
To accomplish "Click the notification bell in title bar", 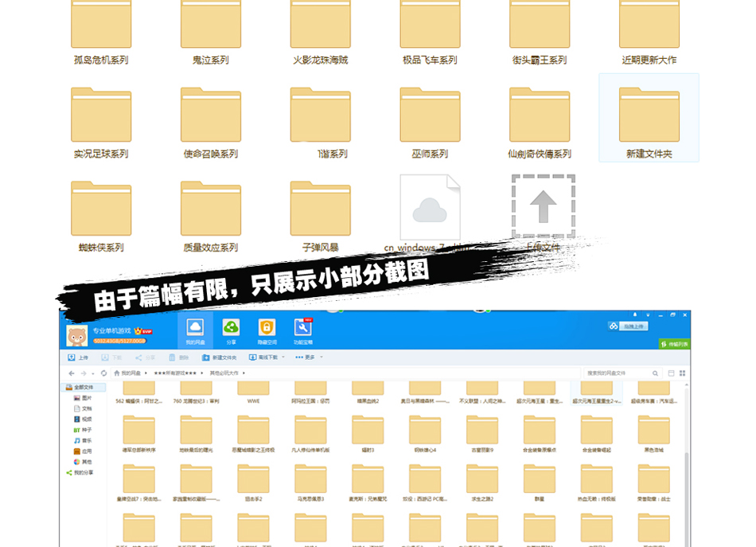I will pos(636,316).
